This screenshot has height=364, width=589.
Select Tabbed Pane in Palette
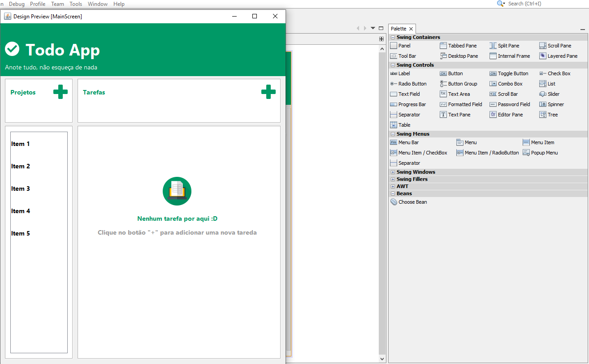[x=458, y=46]
